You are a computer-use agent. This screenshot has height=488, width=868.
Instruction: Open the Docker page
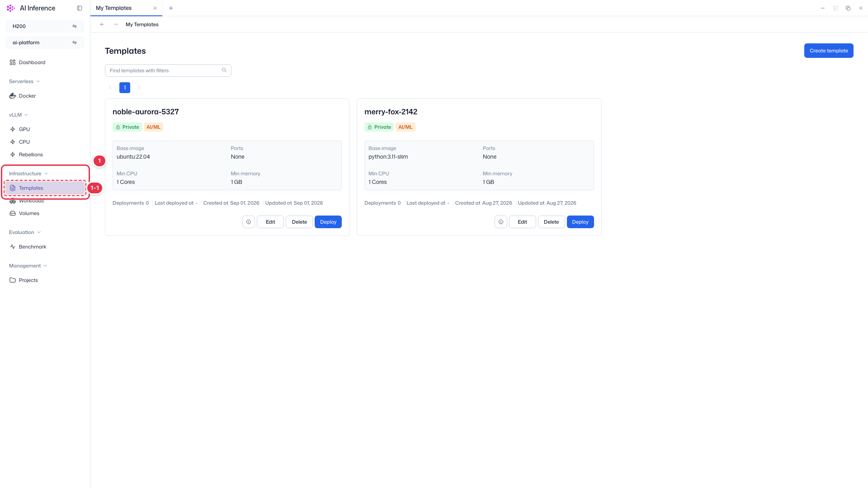click(45, 96)
